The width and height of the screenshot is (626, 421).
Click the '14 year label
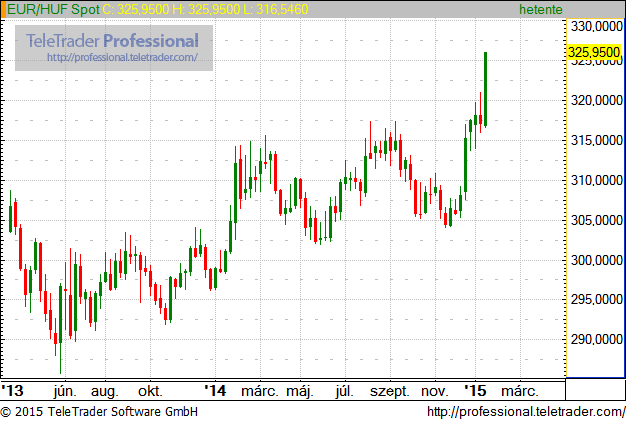pyautogui.click(x=215, y=391)
